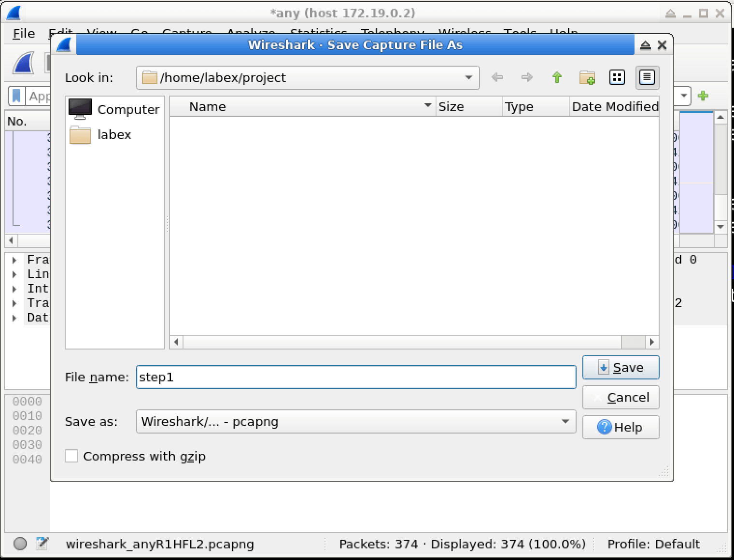Image resolution: width=734 pixels, height=560 pixels.
Task: Expand the Frame tree item in packet details
Action: point(14,260)
